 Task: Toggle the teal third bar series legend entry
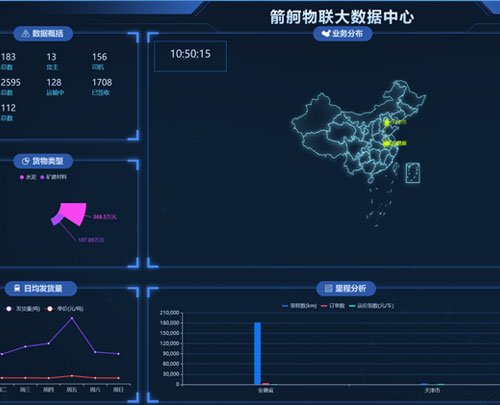point(371,306)
